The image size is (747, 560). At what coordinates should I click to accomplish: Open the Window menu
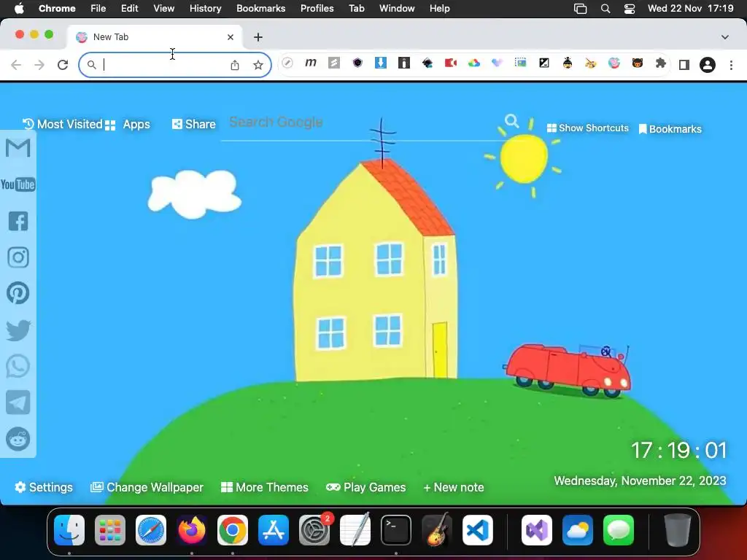[x=397, y=9]
